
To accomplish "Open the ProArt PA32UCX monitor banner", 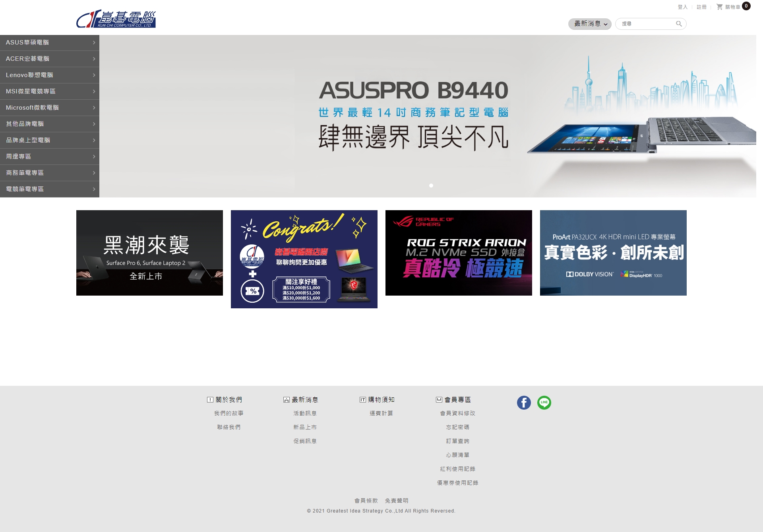I will click(x=613, y=253).
